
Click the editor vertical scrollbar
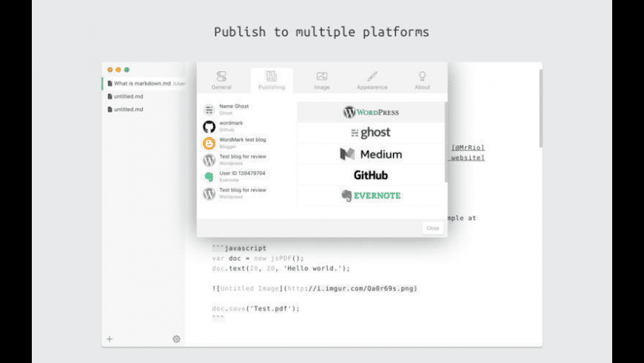540,109
